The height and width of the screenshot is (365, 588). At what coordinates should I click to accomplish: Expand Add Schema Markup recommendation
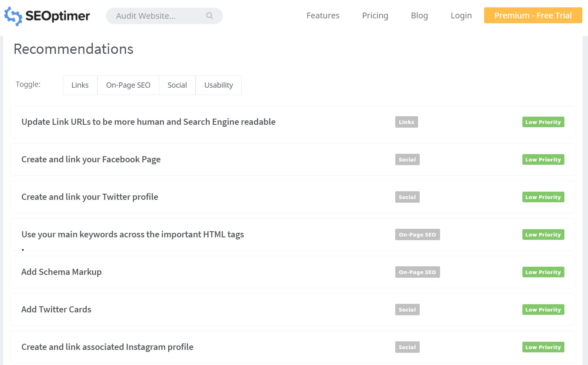(293, 272)
